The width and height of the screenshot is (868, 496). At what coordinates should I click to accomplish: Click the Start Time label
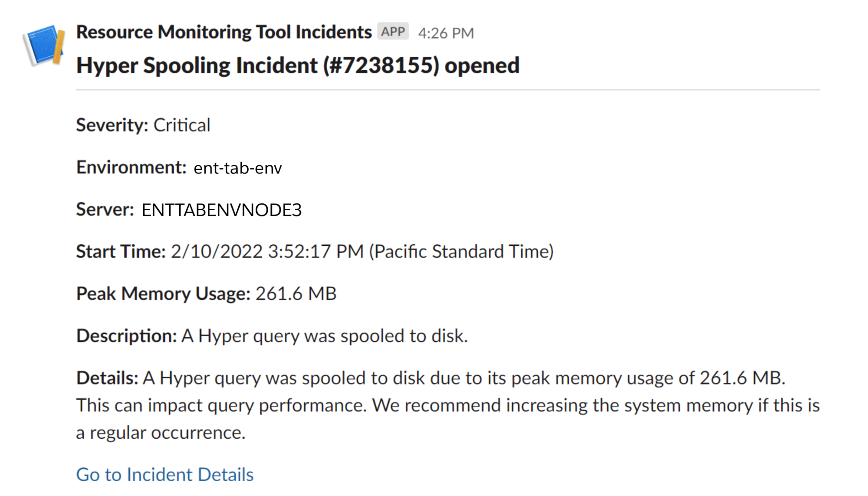121,251
